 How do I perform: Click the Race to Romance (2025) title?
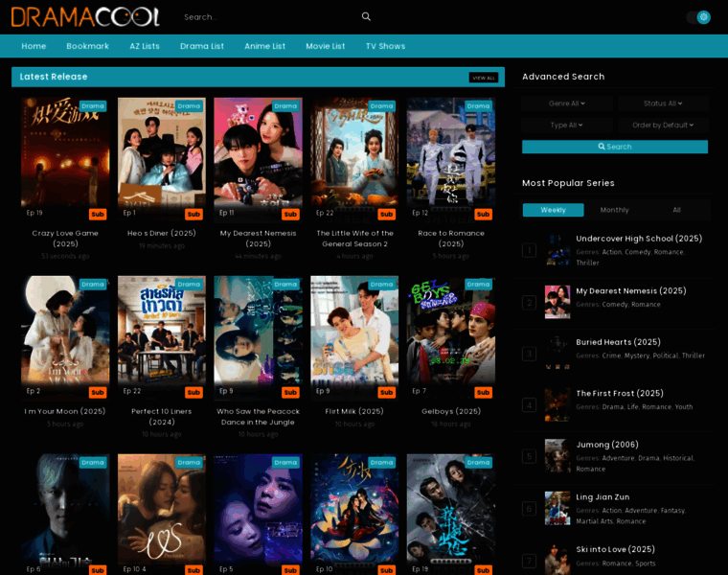[x=451, y=239]
